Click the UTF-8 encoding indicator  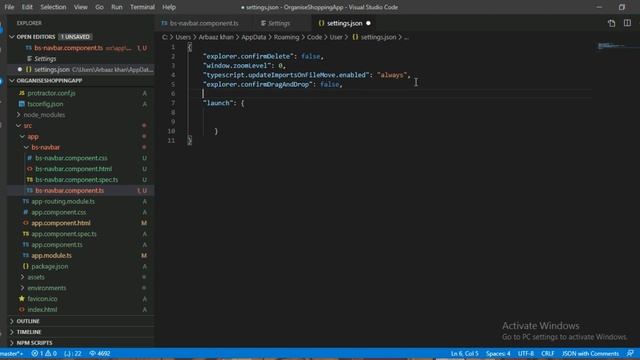coord(526,353)
